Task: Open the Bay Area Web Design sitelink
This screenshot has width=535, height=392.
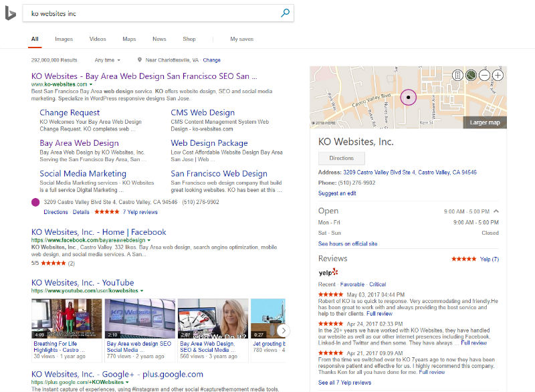Action: point(79,143)
